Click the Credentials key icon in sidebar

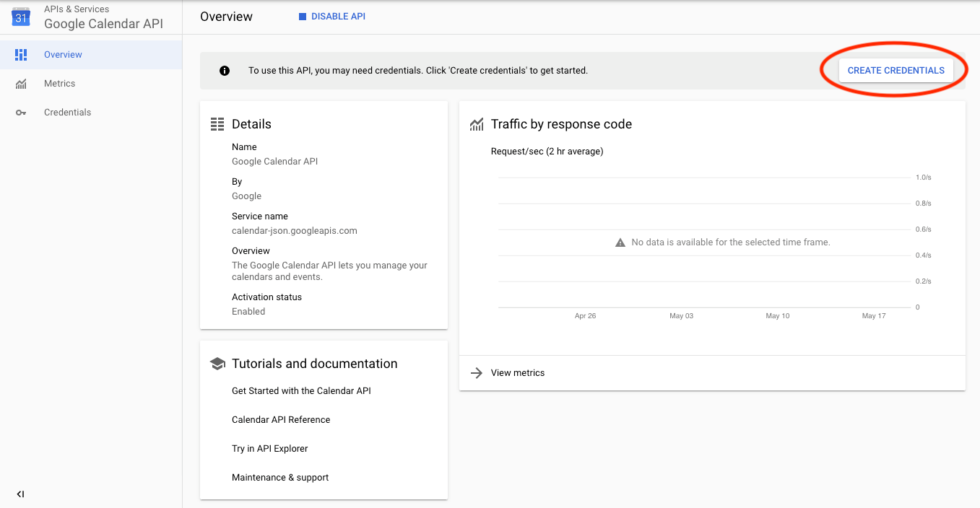coord(21,113)
